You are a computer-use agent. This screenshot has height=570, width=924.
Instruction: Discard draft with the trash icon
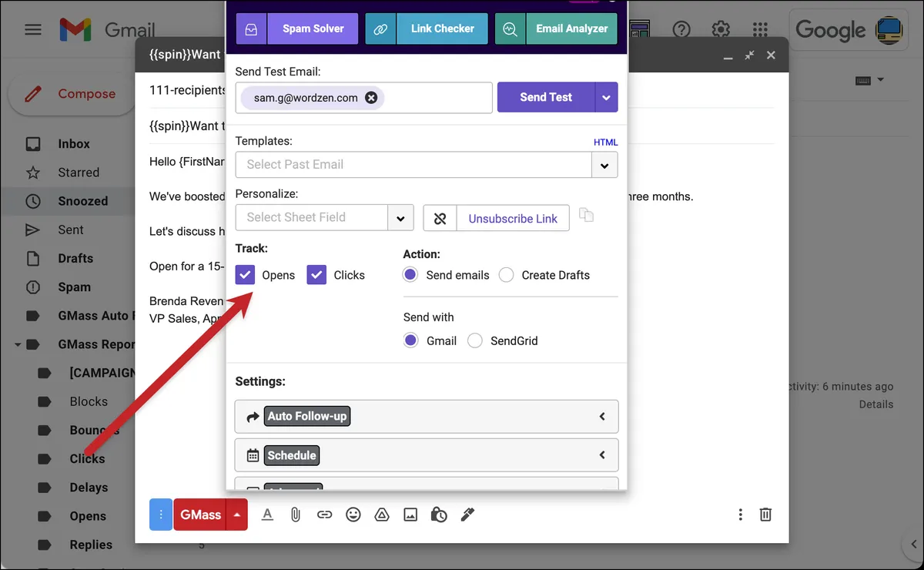coord(765,515)
